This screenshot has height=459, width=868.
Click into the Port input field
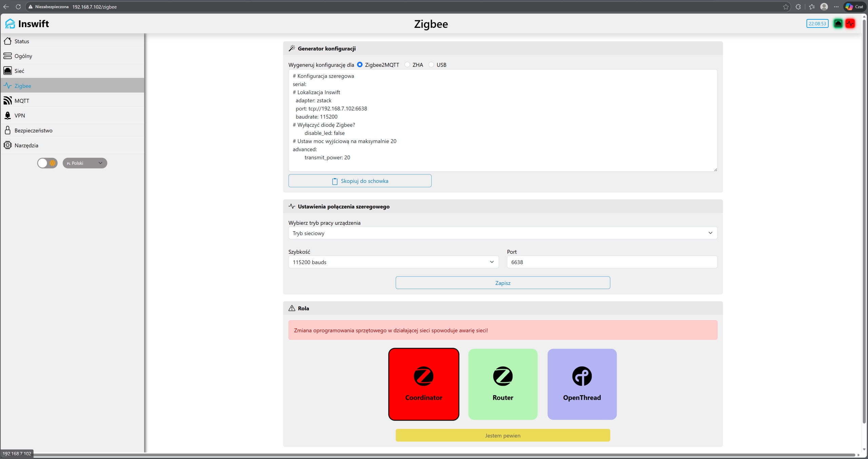(x=612, y=262)
